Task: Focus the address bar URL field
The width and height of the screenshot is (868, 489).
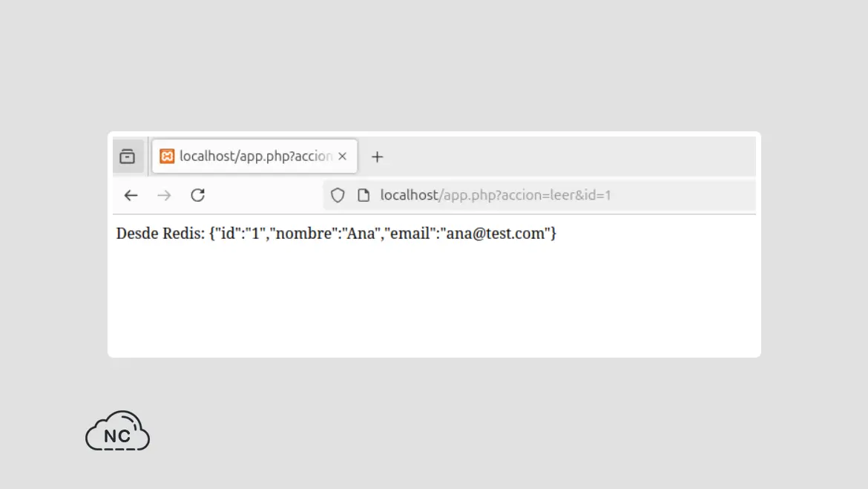Action: [x=539, y=195]
